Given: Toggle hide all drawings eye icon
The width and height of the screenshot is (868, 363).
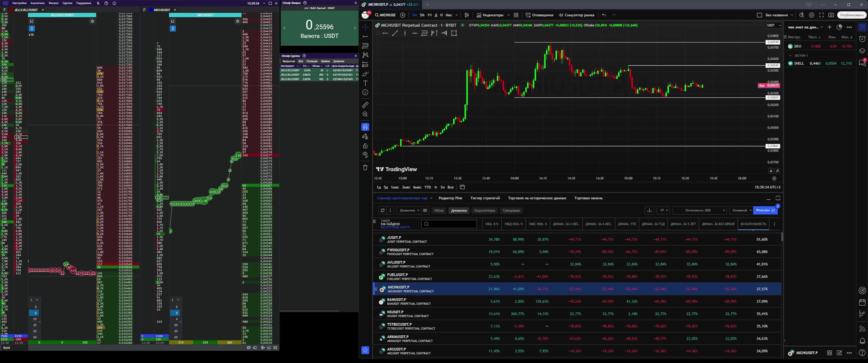Looking at the screenshot, I should coord(365,155).
